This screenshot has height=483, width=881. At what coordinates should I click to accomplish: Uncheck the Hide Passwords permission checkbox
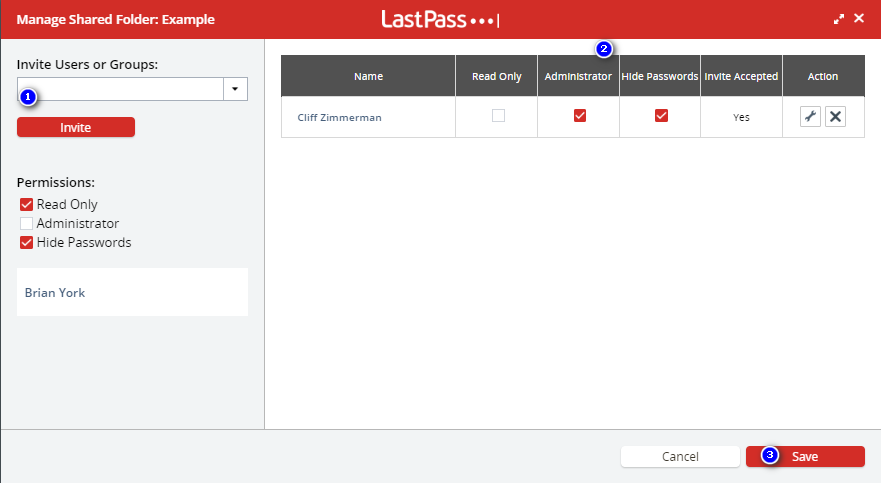[x=26, y=242]
